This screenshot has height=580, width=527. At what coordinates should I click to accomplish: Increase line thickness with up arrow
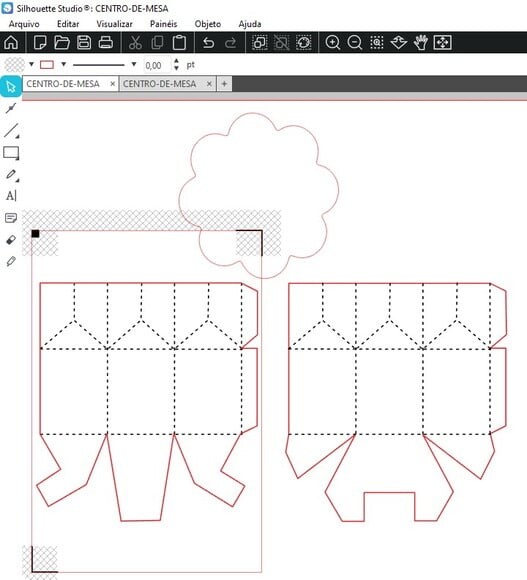coord(176,61)
